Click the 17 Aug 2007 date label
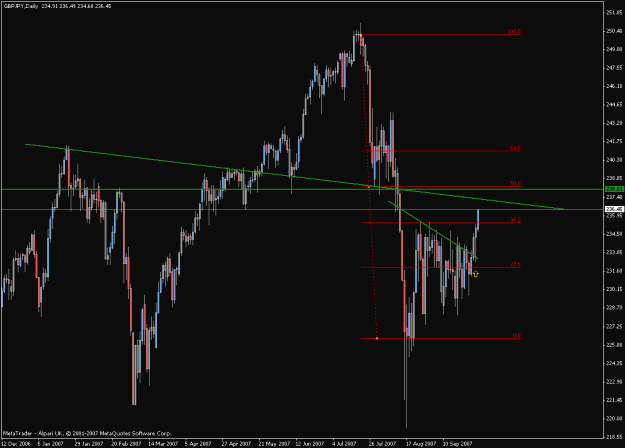This screenshot has width=625, height=448. (x=421, y=444)
